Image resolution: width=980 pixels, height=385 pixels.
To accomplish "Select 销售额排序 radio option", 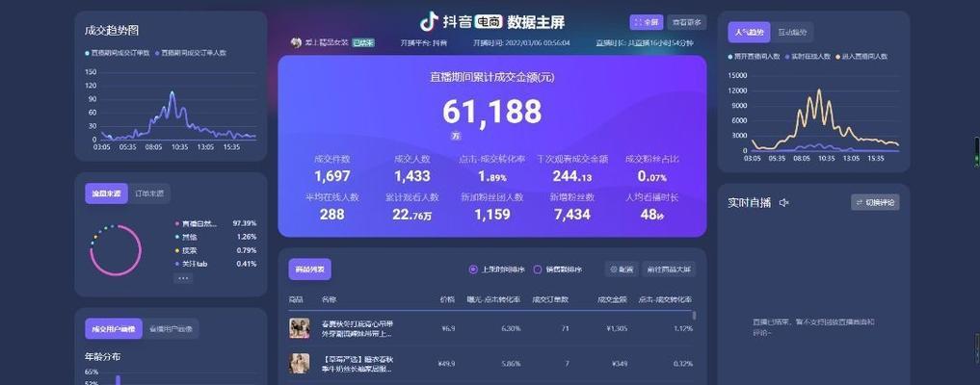I will pyautogui.click(x=558, y=269).
